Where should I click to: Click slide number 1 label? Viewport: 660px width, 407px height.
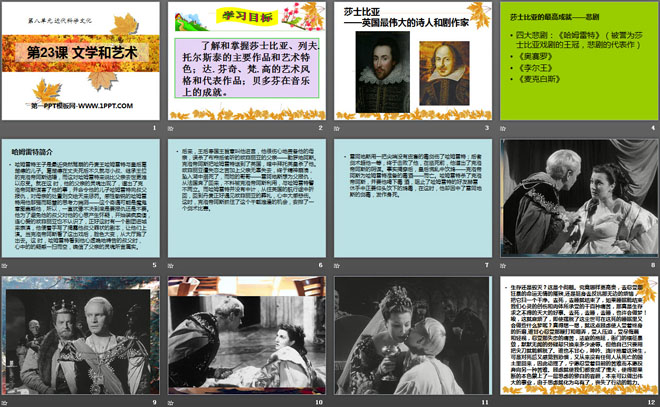(154, 128)
